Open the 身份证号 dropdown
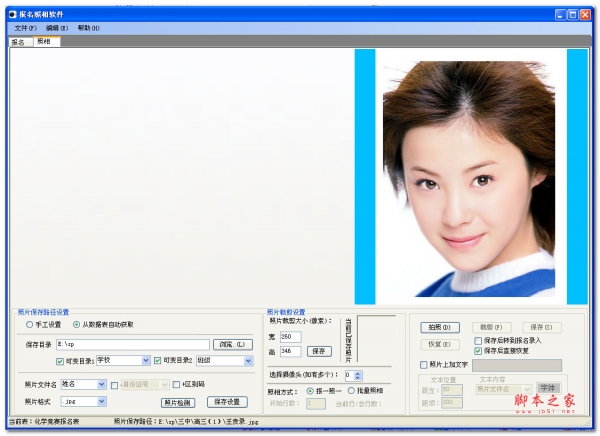Image resolution: width=600 pixels, height=436 pixels. pos(165,384)
